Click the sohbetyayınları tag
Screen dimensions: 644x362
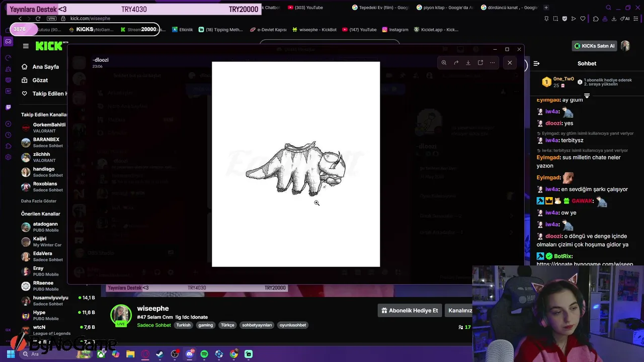tap(257, 325)
